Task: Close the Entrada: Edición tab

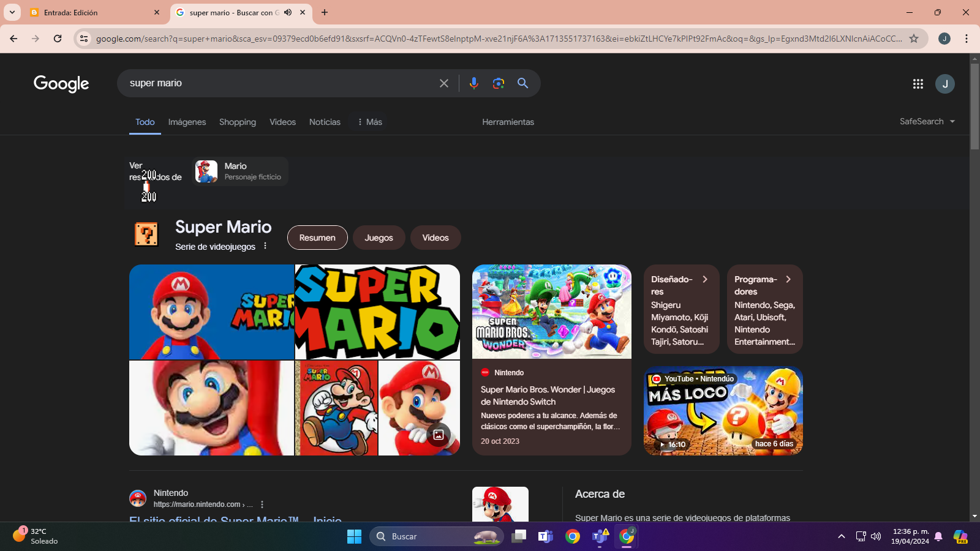Action: coord(157,12)
